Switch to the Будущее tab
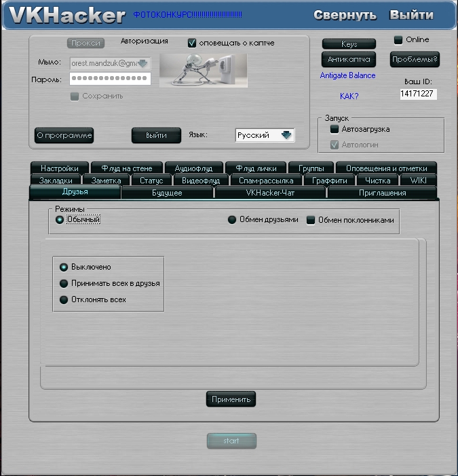The width and height of the screenshot is (458, 476). (x=167, y=193)
